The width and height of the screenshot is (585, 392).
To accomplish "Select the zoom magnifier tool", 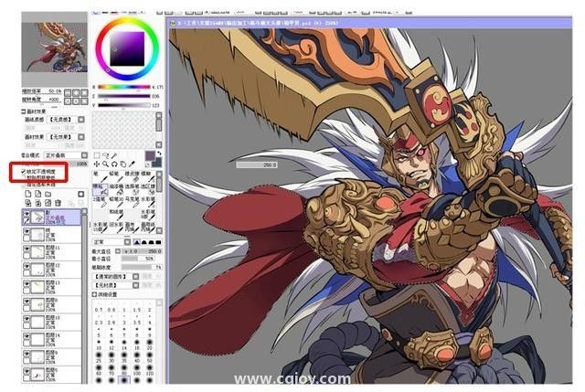I will pos(106,164).
